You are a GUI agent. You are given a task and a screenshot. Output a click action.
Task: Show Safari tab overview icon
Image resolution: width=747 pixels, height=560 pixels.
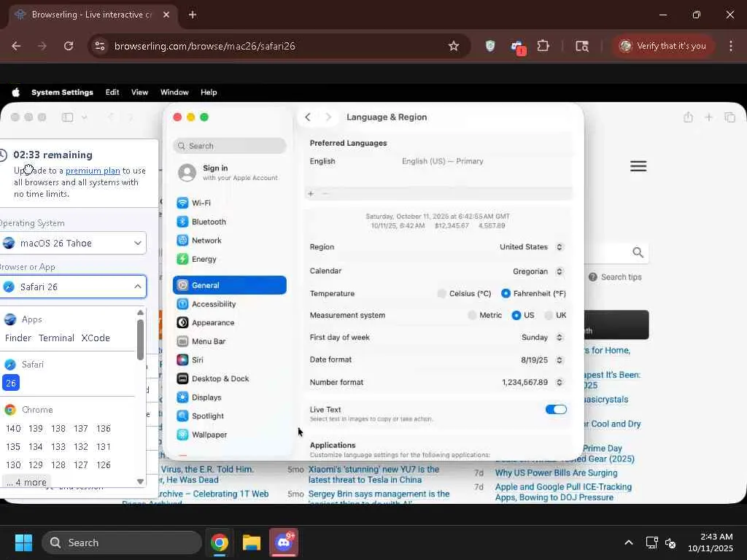(729, 117)
